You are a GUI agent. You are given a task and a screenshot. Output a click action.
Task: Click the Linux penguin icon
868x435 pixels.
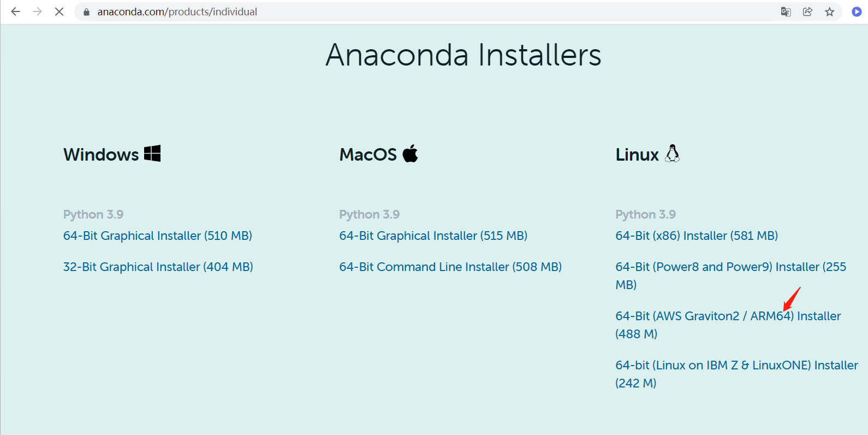673,154
